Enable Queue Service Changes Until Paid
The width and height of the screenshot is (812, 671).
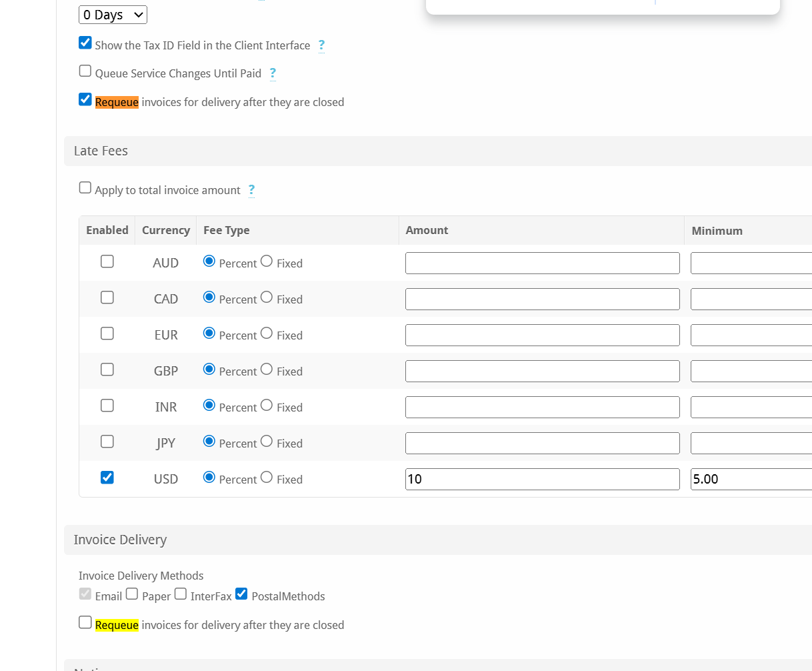pos(85,71)
